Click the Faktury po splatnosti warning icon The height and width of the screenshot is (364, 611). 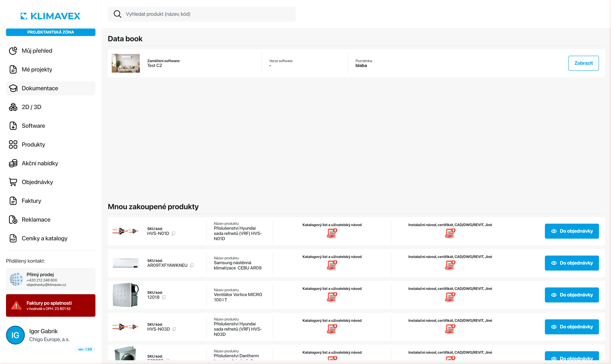[17, 305]
